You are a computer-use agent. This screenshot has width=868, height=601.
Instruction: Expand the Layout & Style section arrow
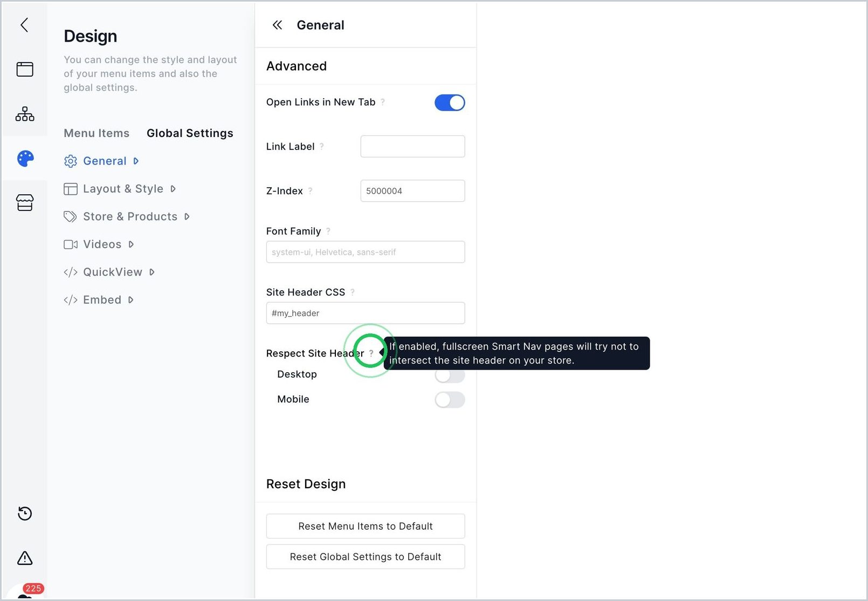pyautogui.click(x=173, y=189)
